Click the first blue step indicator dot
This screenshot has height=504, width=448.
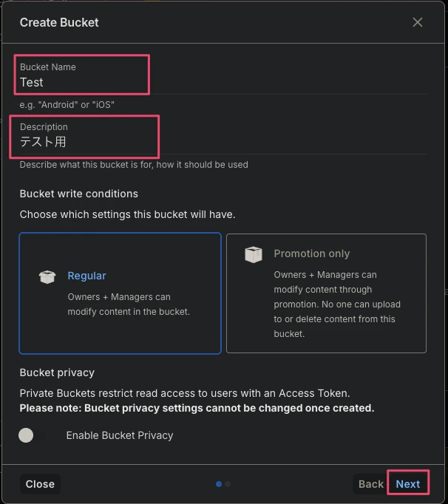[219, 484]
